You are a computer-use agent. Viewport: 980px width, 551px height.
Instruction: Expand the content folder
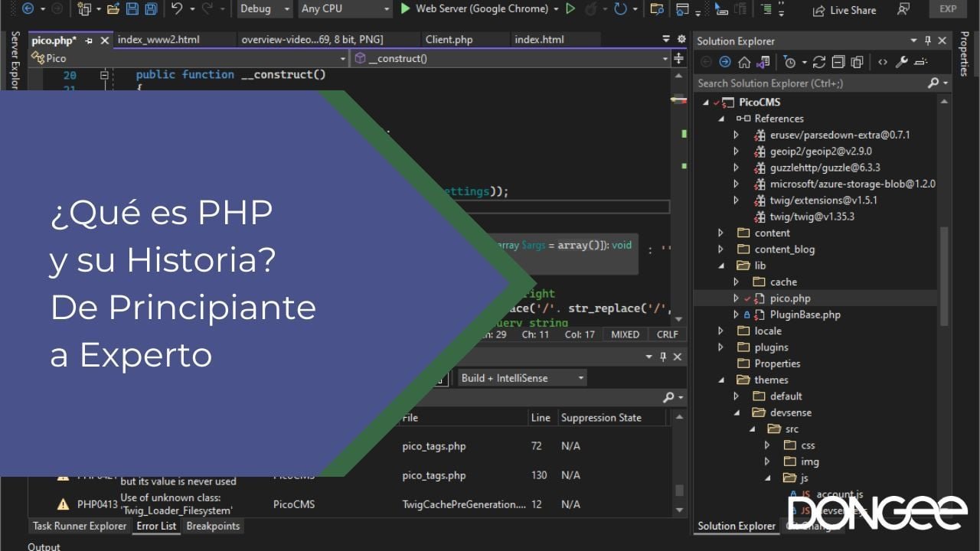click(x=720, y=233)
